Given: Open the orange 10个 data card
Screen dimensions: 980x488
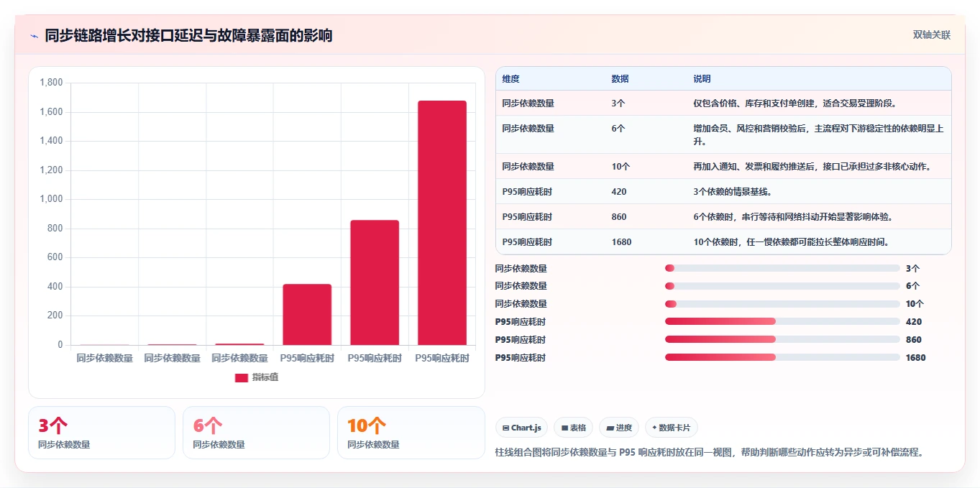Looking at the screenshot, I should tap(411, 433).
